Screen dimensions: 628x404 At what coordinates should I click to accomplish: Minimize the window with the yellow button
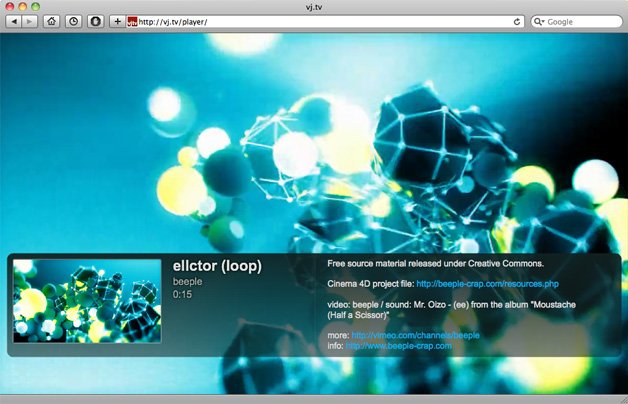22,6
